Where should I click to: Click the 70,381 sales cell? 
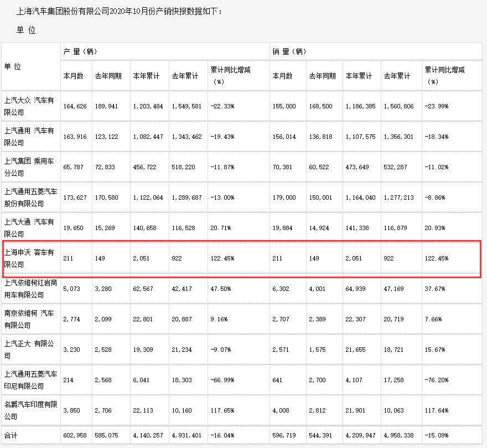282,167
